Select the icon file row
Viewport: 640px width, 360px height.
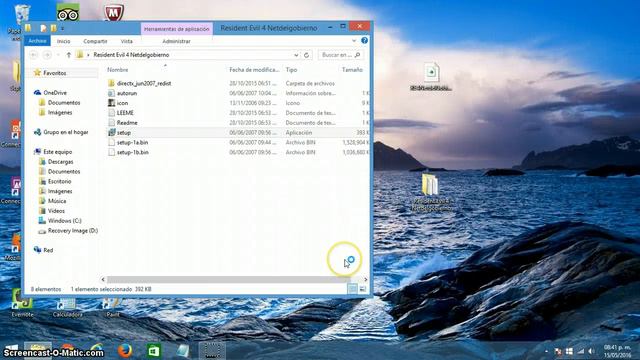tap(238, 103)
